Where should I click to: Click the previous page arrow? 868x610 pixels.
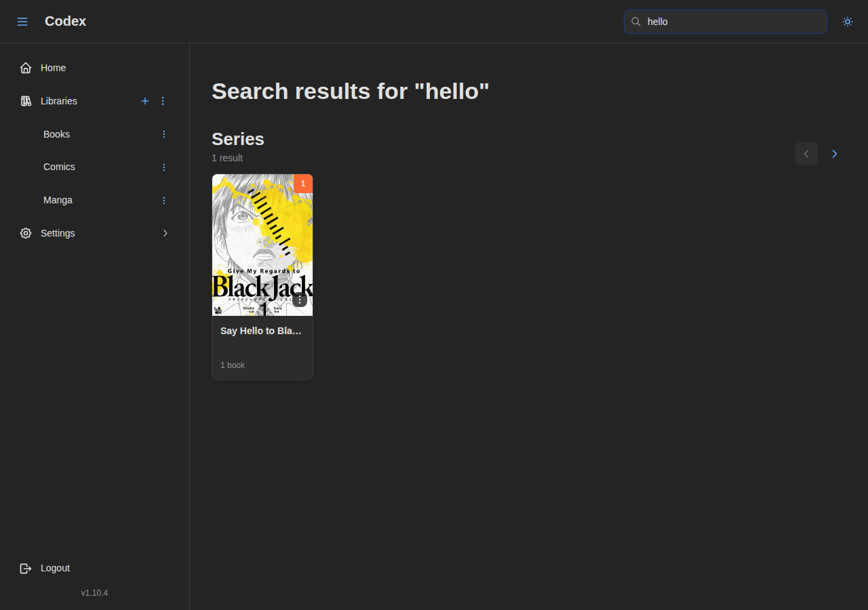[x=806, y=154]
